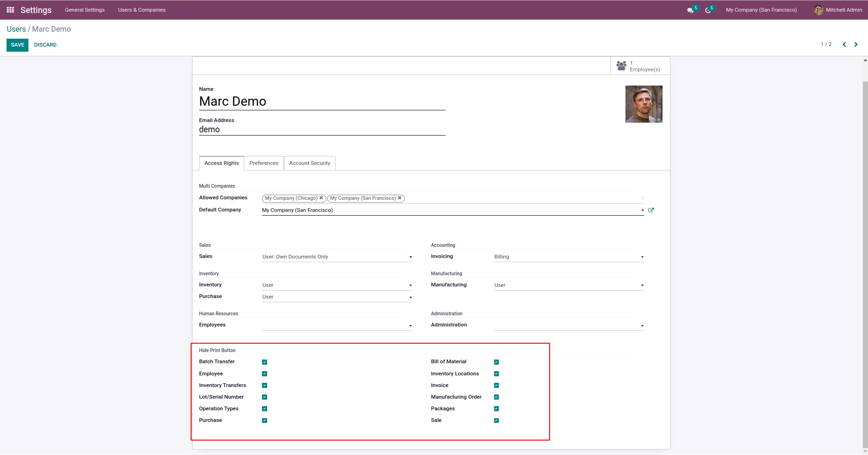Screen dimensions: 868x455
Task: Go to next user record arrow
Action: (x=856, y=45)
